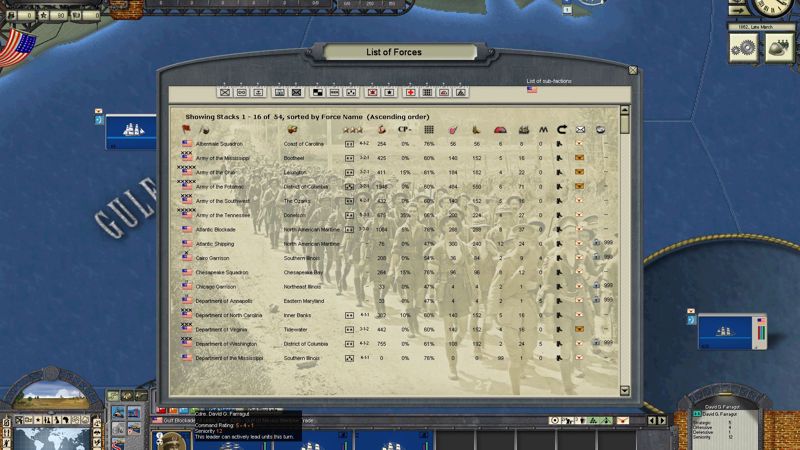
Task: Click the Chicago Garrison force name
Action: point(216,287)
